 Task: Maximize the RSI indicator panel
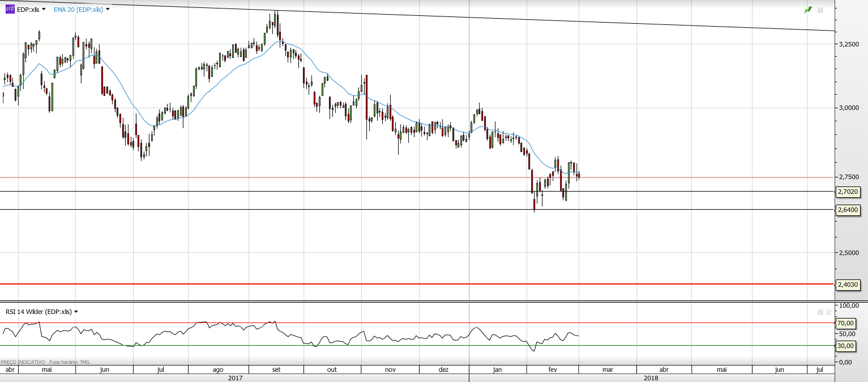point(820,312)
